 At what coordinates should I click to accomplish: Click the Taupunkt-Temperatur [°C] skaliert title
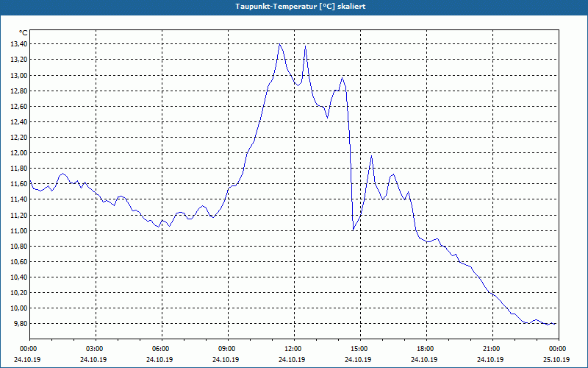click(300, 7)
